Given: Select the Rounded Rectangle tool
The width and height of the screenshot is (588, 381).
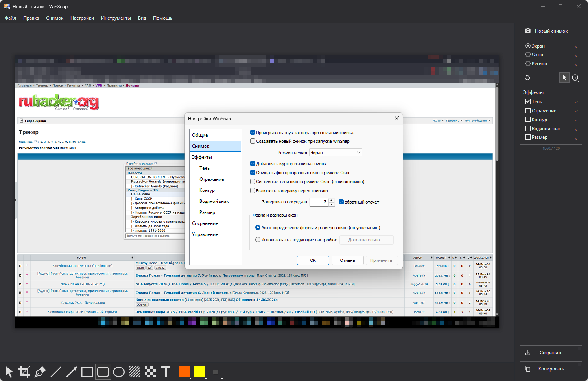Looking at the screenshot, I should pyautogui.click(x=103, y=372).
